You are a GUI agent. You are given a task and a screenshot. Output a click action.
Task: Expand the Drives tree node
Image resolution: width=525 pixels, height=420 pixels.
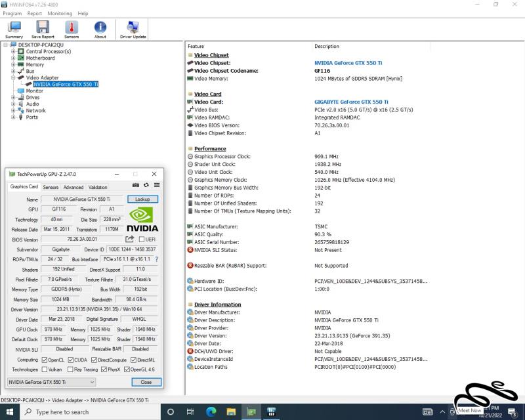13,97
